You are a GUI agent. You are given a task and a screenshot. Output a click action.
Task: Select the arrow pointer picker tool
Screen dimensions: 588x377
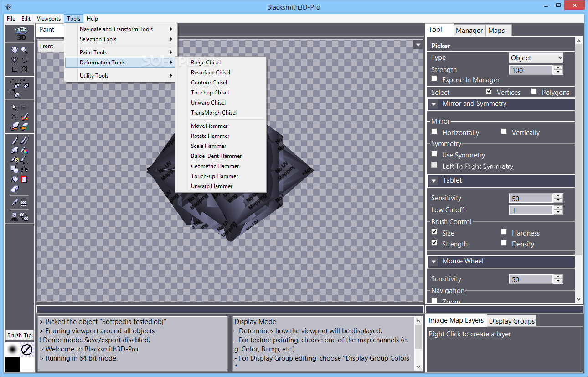click(x=14, y=107)
